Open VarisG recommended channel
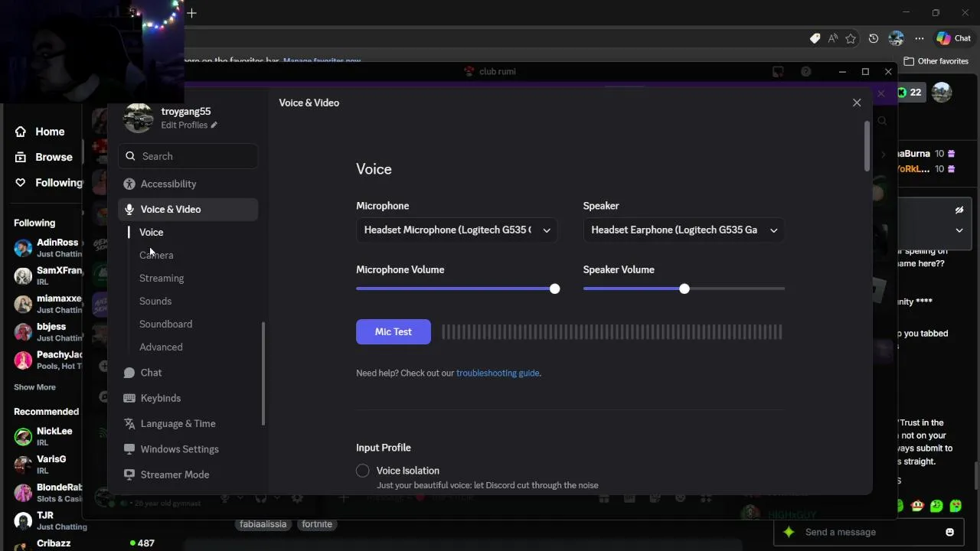 [47, 465]
